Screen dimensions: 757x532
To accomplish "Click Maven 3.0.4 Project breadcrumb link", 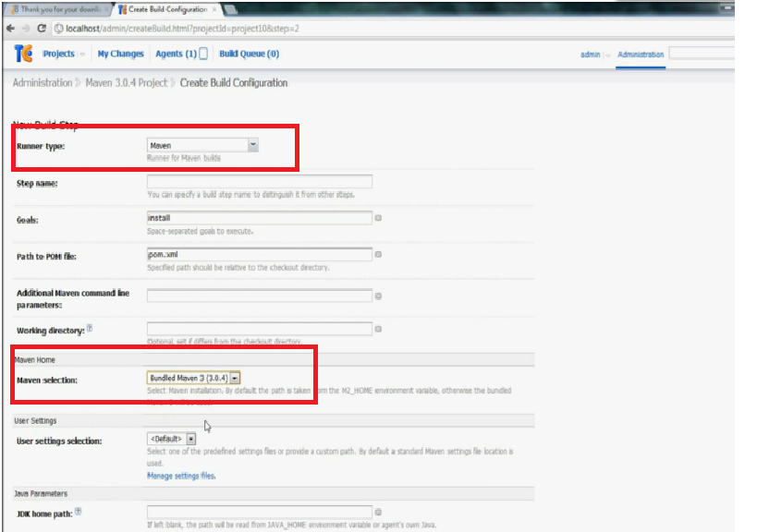I will 126,83.
